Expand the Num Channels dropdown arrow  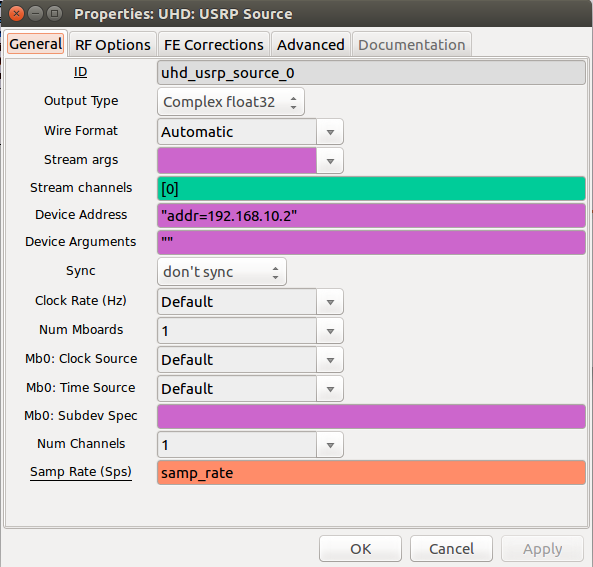tap(330, 444)
